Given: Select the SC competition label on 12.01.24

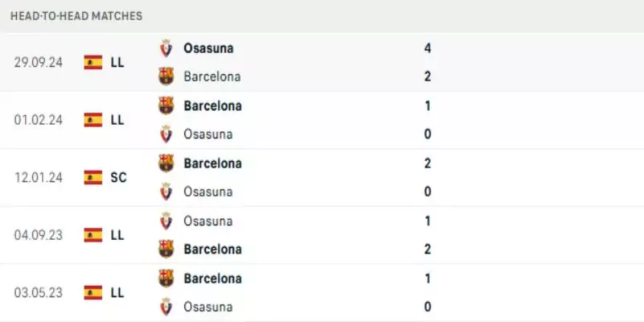Looking at the screenshot, I should click(118, 177).
